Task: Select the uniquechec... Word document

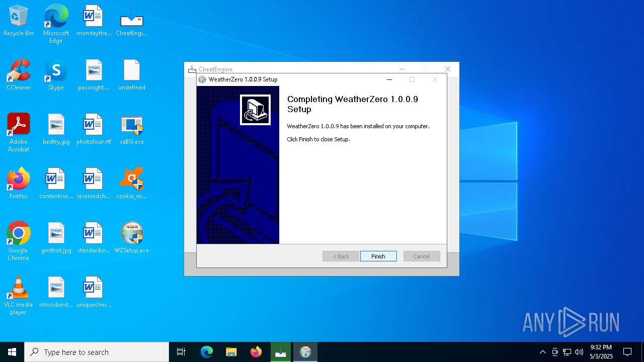Action: point(94,292)
